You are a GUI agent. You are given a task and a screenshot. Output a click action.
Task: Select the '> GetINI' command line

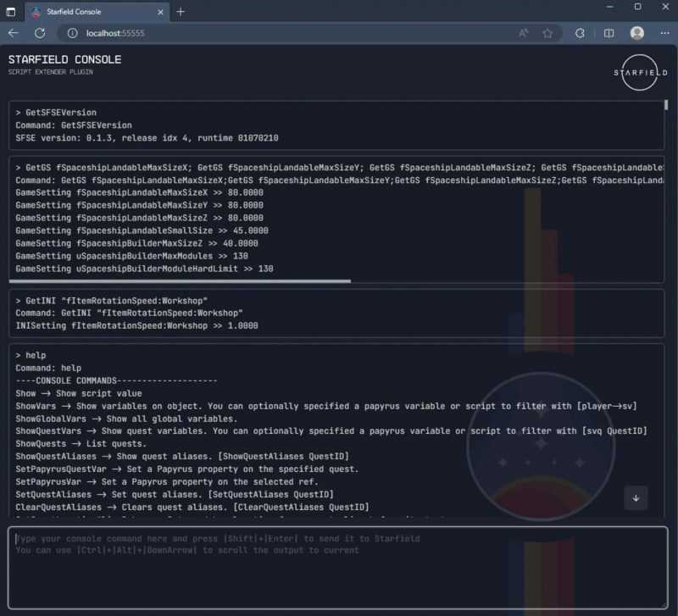[x=112, y=301]
